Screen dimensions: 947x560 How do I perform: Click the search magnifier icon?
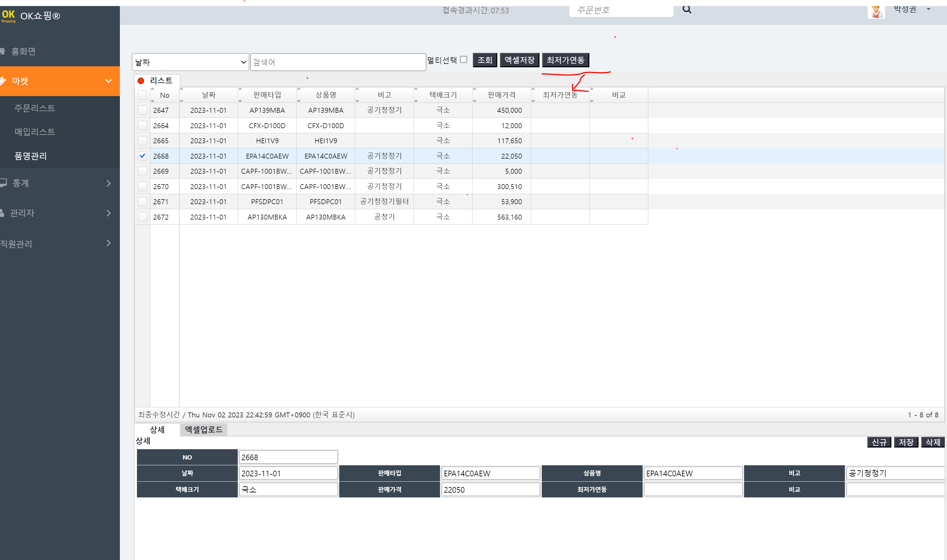point(686,10)
